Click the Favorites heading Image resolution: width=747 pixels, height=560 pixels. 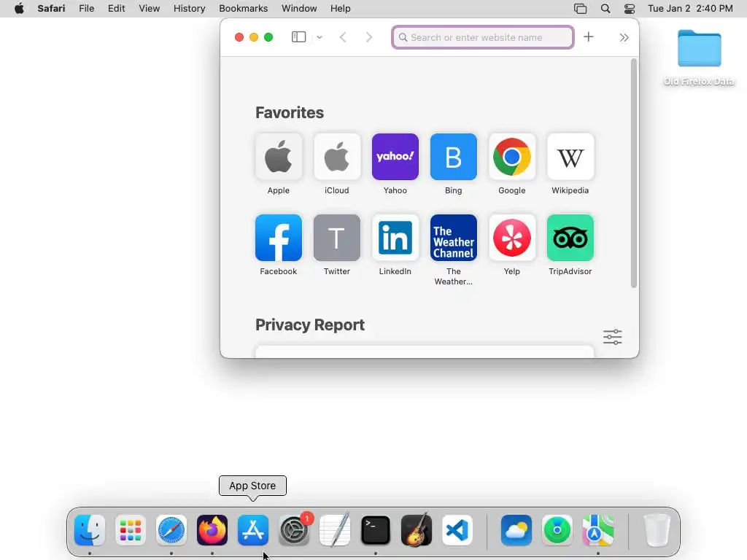point(290,112)
